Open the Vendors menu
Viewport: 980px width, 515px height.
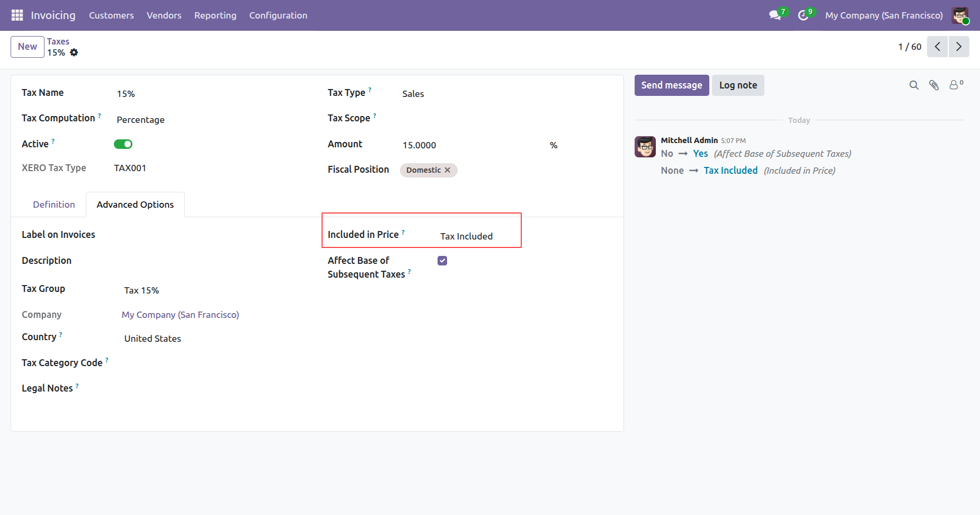164,15
